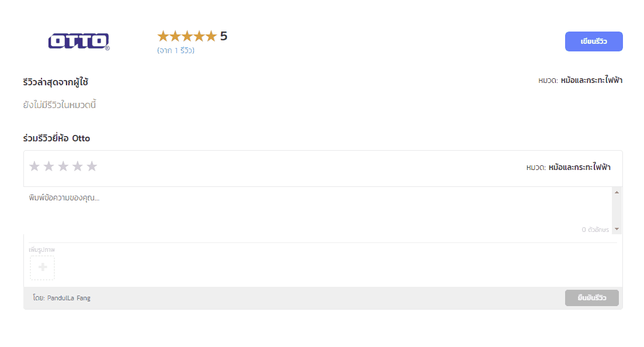Click the rating score number 5
The height and width of the screenshot is (347, 644).
223,36
